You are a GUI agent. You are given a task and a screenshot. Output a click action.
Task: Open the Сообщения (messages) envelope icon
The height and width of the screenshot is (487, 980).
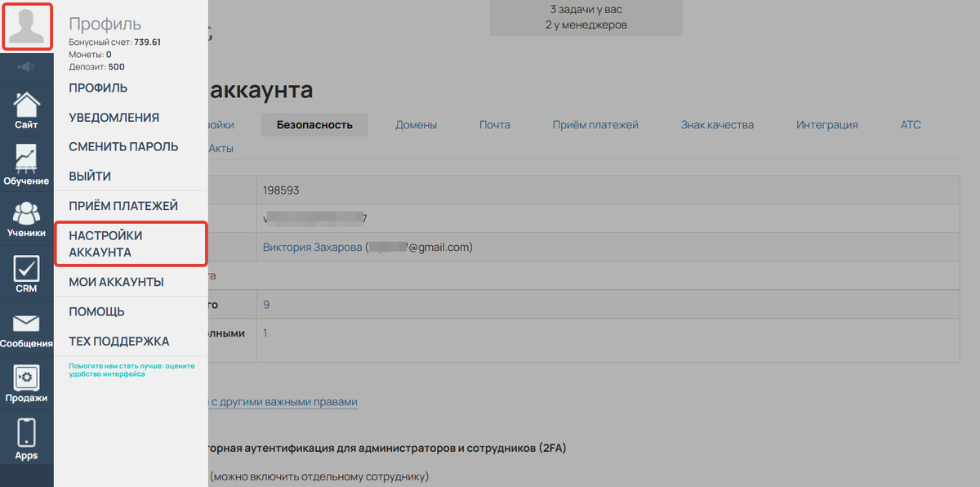26,327
